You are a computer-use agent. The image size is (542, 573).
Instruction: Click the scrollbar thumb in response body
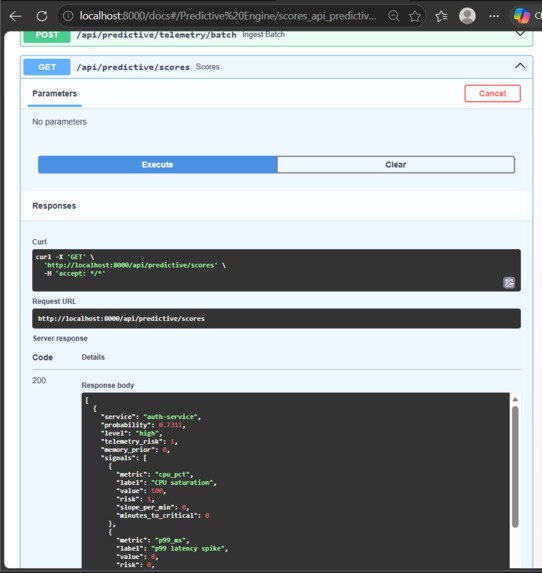coord(515,467)
